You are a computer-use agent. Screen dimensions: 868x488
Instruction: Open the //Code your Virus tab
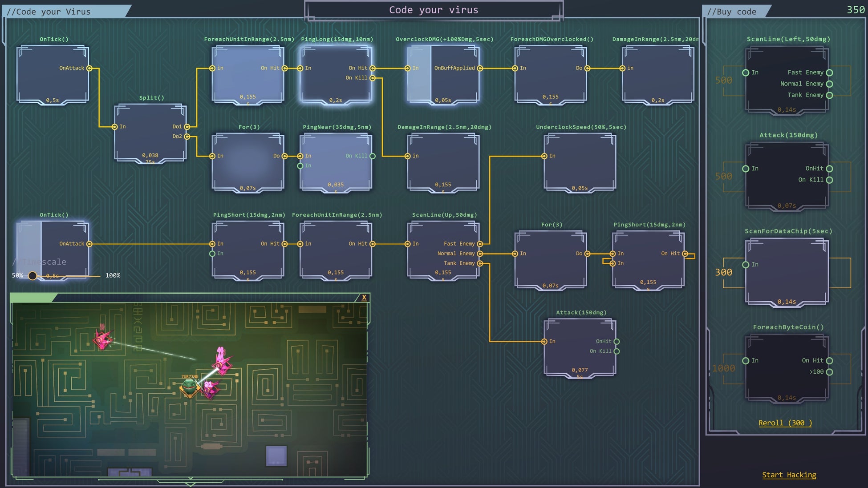tap(49, 12)
